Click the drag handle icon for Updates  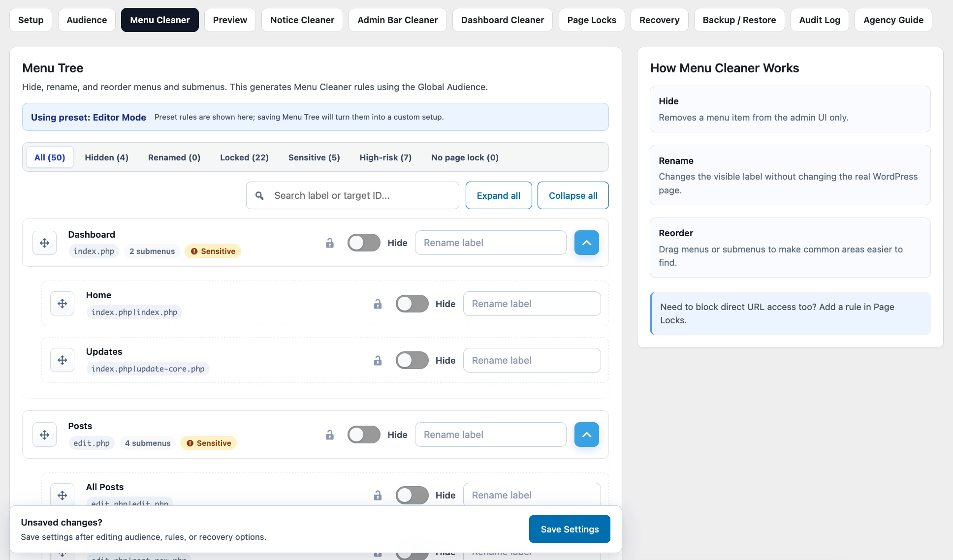pyautogui.click(x=63, y=360)
